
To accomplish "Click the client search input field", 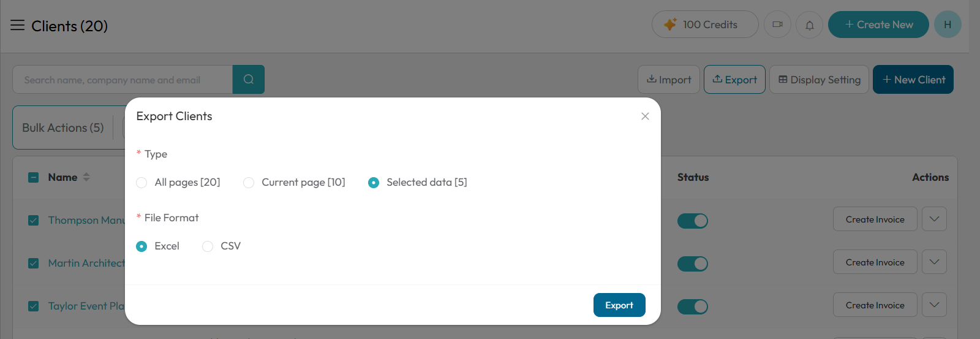I will pyautogui.click(x=123, y=80).
